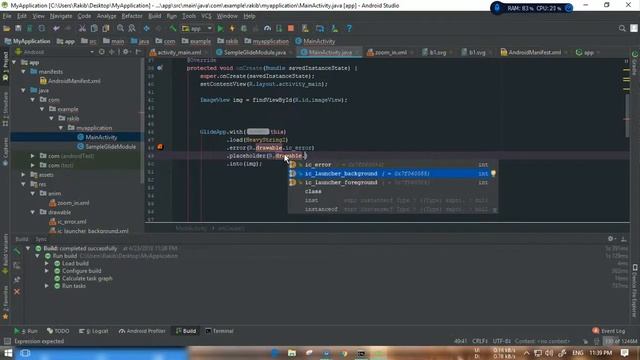
Task: Click the red Stop icon in toolbar
Action: point(291,29)
